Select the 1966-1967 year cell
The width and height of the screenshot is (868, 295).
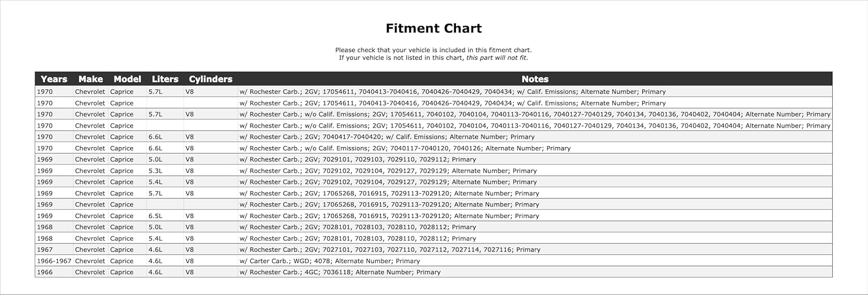(x=54, y=261)
